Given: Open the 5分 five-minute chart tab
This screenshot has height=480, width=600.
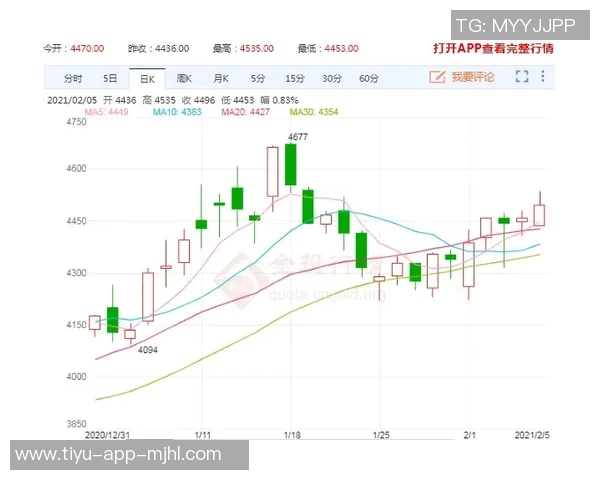Looking at the screenshot, I should [258, 78].
